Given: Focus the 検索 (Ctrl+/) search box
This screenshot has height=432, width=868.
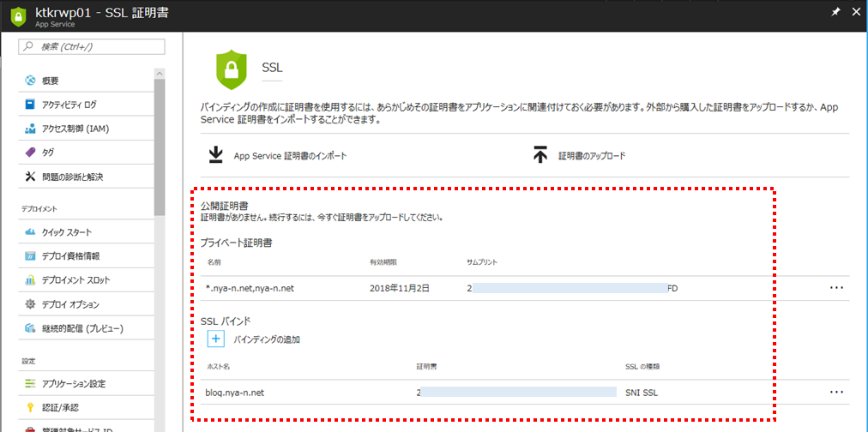Looking at the screenshot, I should 91,47.
